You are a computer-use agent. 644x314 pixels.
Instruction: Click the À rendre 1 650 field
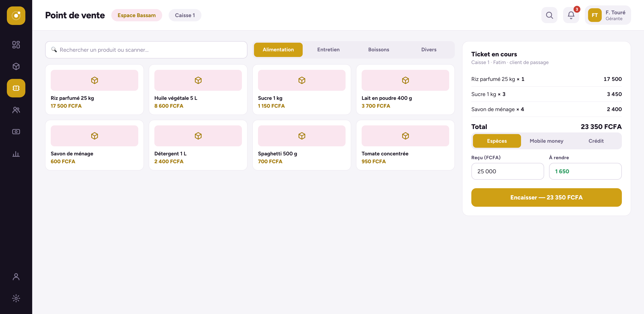585,171
